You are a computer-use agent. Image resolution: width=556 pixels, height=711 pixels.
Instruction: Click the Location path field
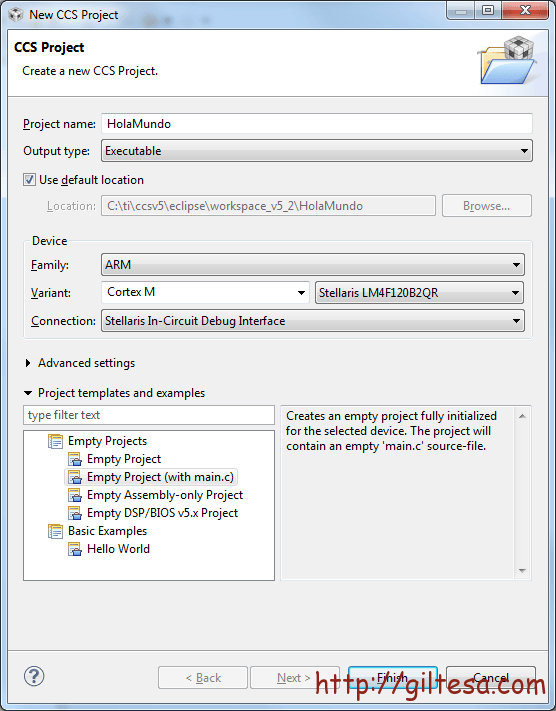[268, 206]
